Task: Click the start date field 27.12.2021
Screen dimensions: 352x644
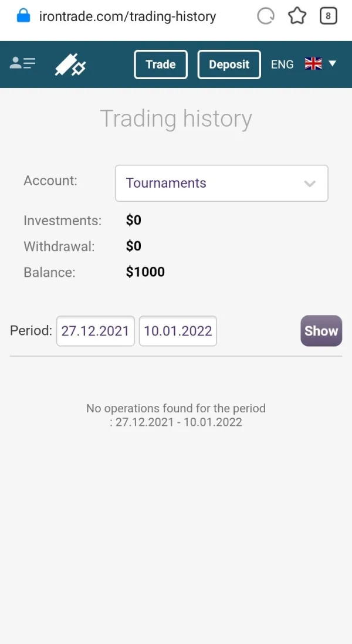Action: tap(95, 331)
